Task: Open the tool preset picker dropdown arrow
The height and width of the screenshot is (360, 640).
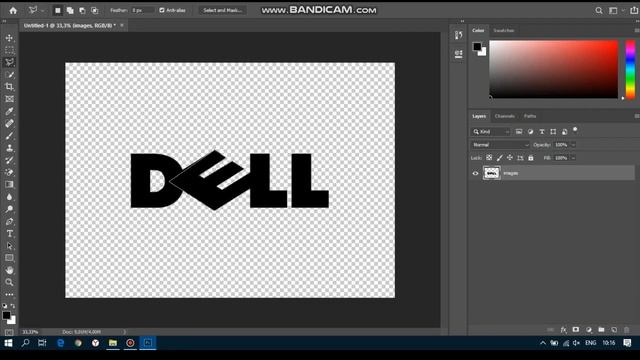Action: click(x=42, y=11)
